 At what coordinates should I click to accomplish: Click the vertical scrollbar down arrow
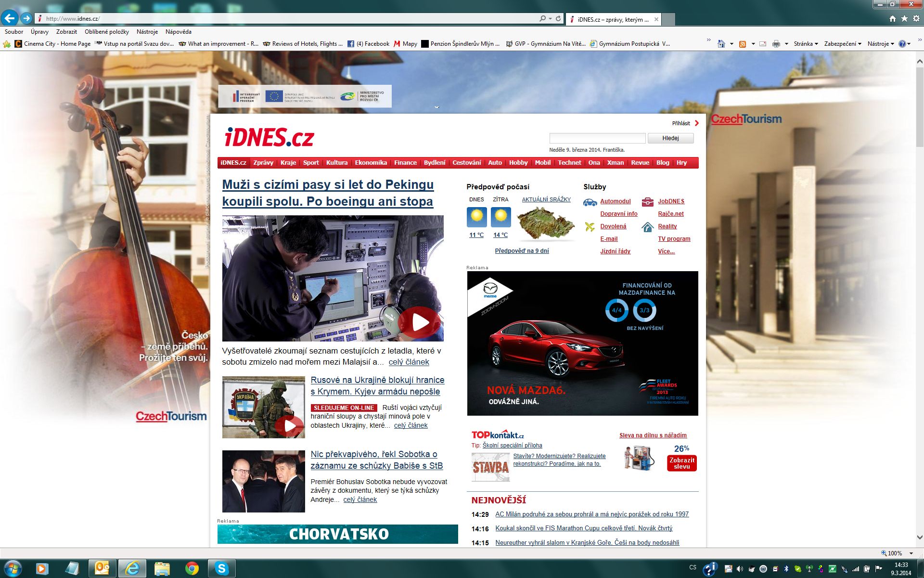click(x=919, y=538)
